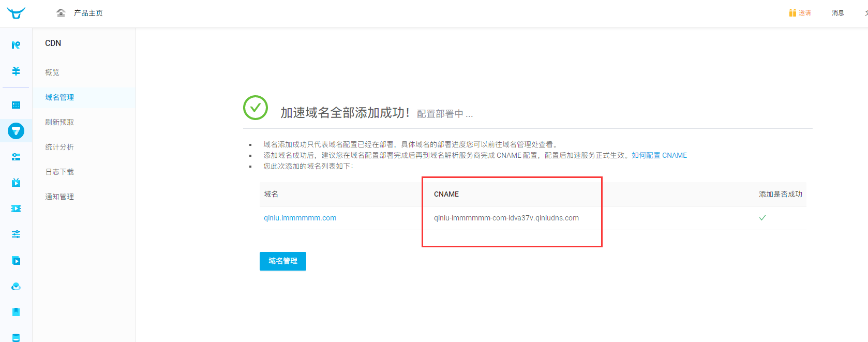Open the first sidebar icon at the top of the rail
868x342 pixels.
[16, 45]
